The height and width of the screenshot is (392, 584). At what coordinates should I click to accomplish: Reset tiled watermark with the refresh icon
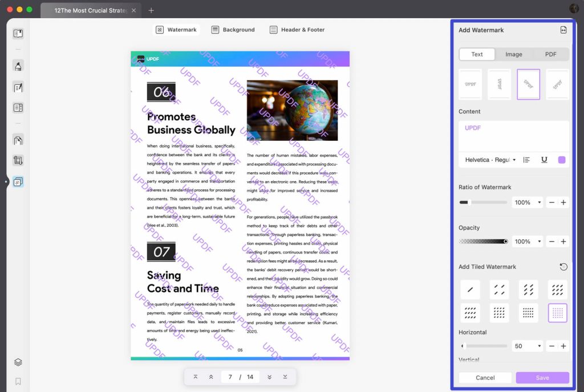[563, 267]
